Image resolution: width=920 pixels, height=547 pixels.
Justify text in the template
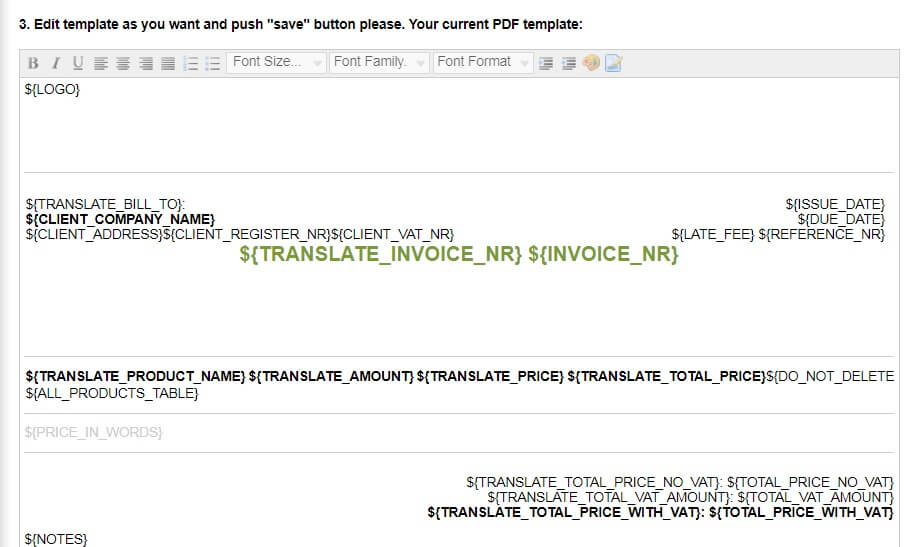[x=168, y=63]
